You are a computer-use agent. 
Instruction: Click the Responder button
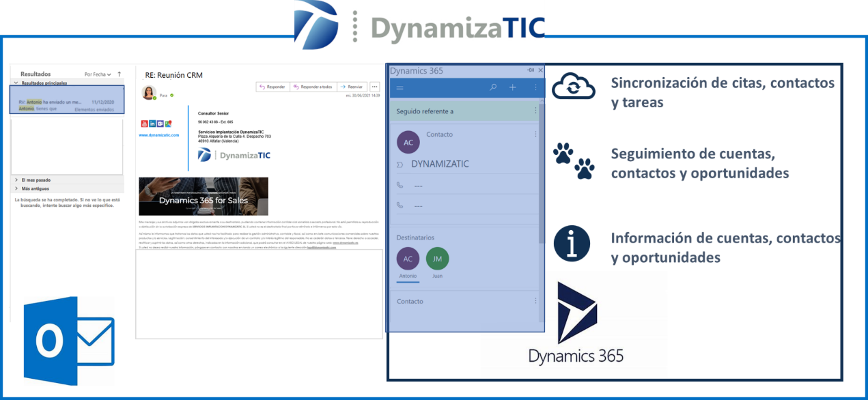[x=272, y=87]
